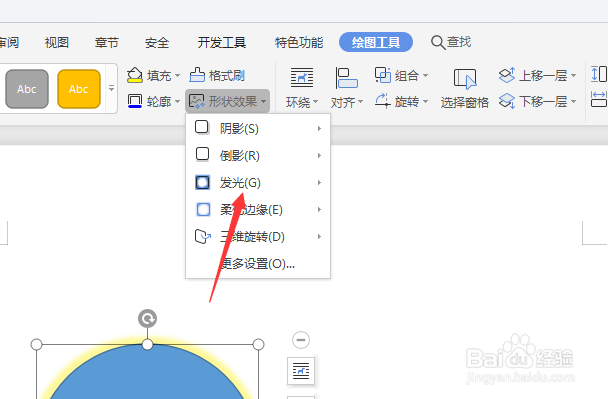Open the Shadow 阴影(S) submenu
608x399 pixels.
[x=258, y=128]
